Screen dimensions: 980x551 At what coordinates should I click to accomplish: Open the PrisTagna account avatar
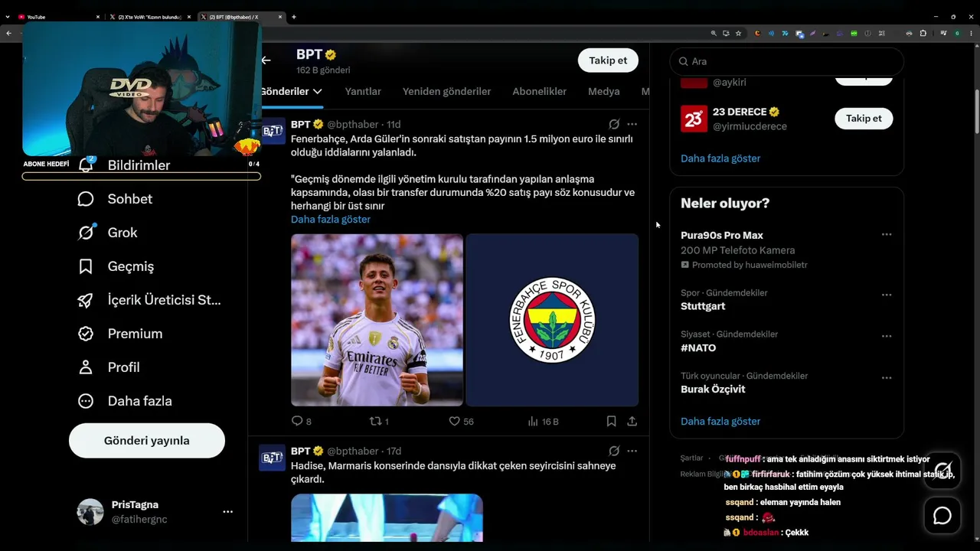90,512
